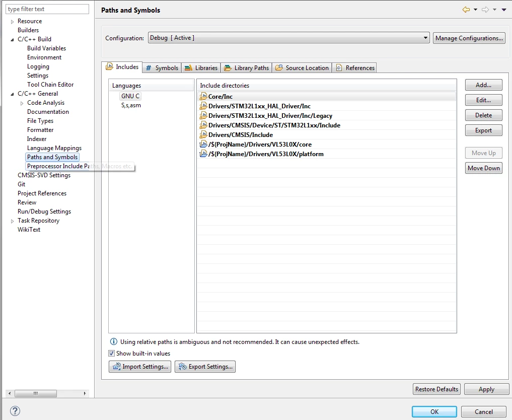Select S,s,asm in Languages list
The image size is (512, 420).
coord(131,105)
